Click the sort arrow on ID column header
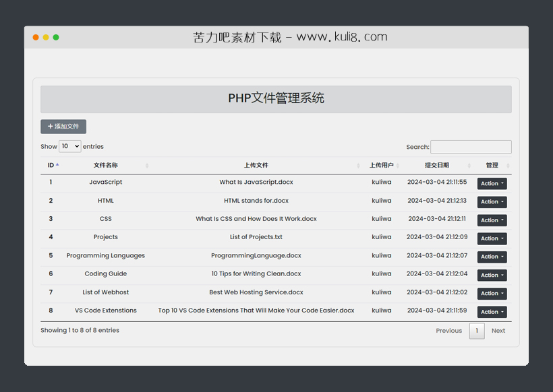 (58, 165)
